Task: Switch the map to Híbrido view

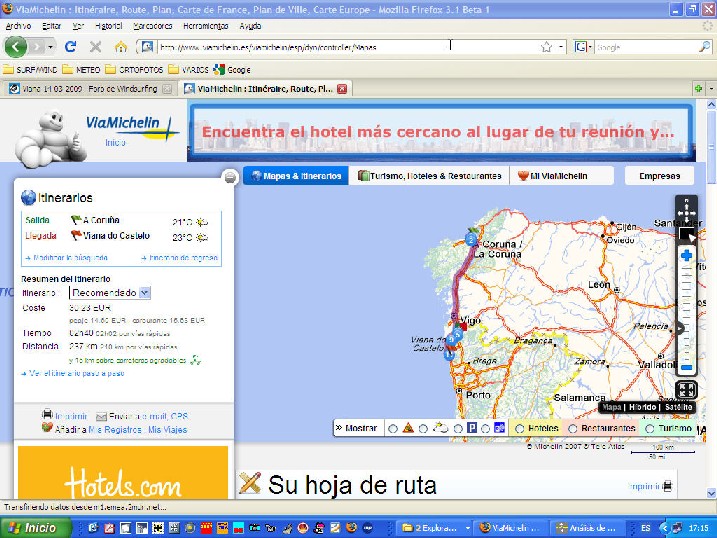Action: pos(642,407)
